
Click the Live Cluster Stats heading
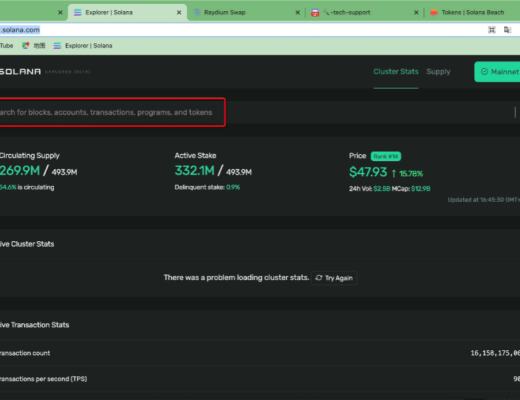pyautogui.click(x=27, y=244)
